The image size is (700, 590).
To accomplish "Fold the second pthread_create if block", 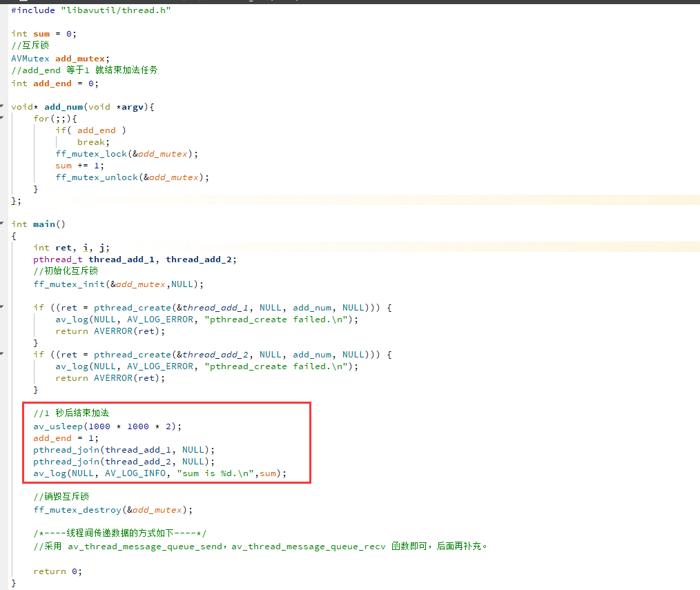I will click(2, 354).
